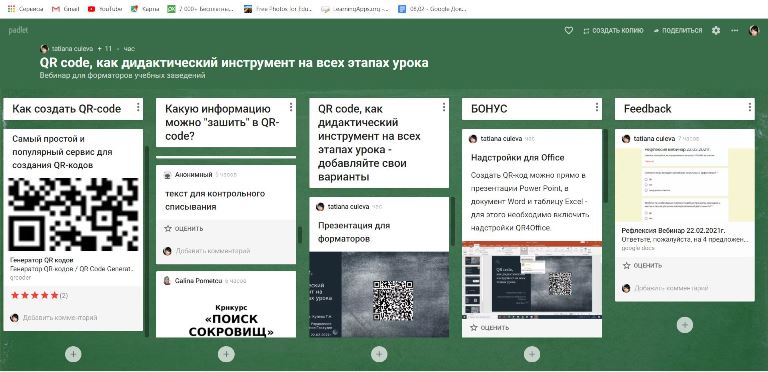Add comment on QR generator post
The height and width of the screenshot is (372, 768).
(60, 318)
